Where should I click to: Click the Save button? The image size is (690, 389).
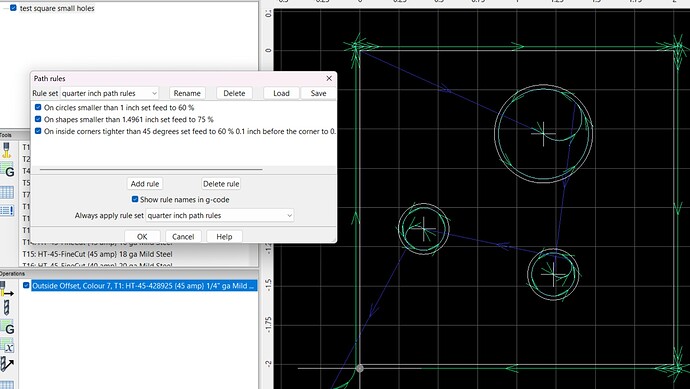click(318, 93)
